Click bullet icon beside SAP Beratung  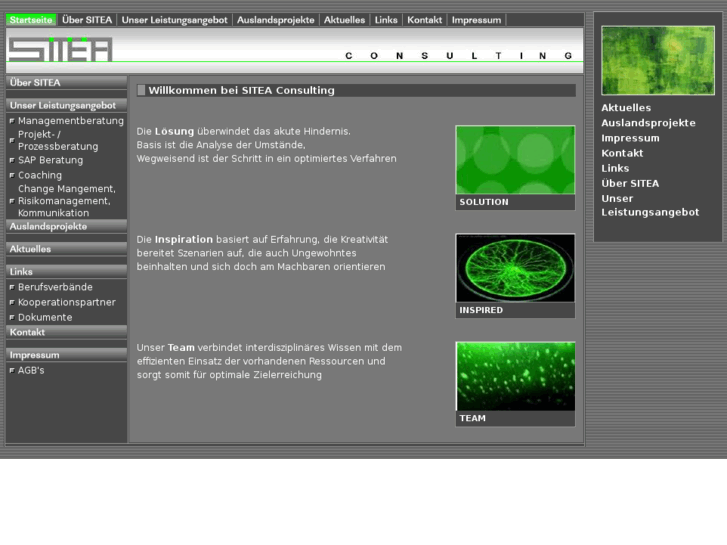12,160
